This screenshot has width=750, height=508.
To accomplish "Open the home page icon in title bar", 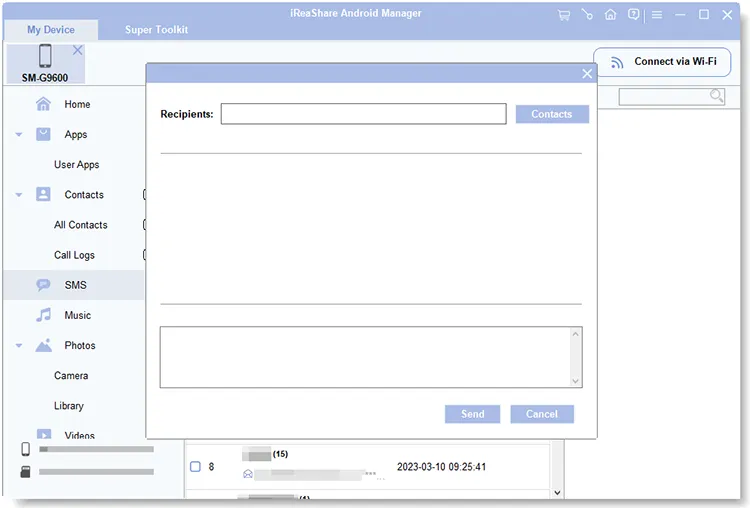I will (x=610, y=15).
